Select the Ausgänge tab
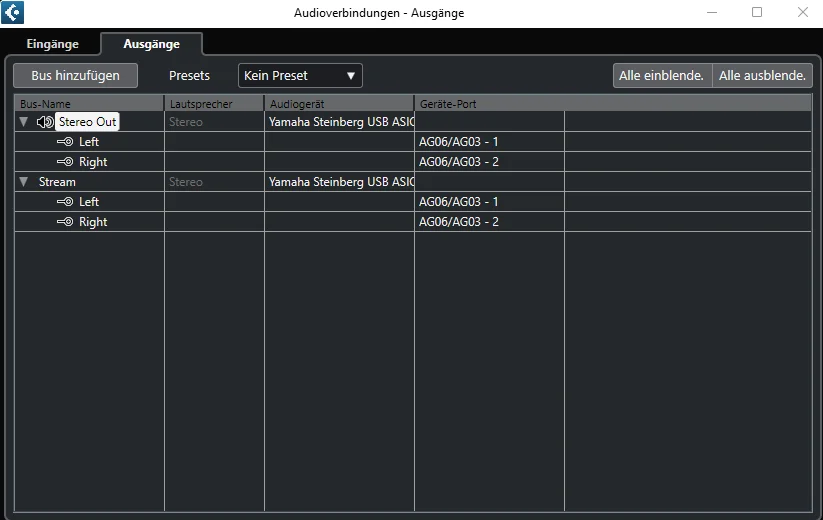 click(152, 44)
